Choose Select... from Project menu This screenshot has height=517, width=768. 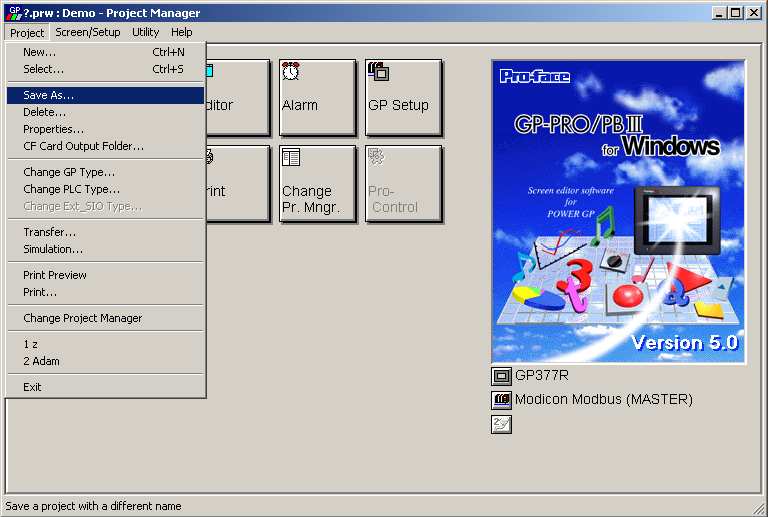click(x=105, y=69)
